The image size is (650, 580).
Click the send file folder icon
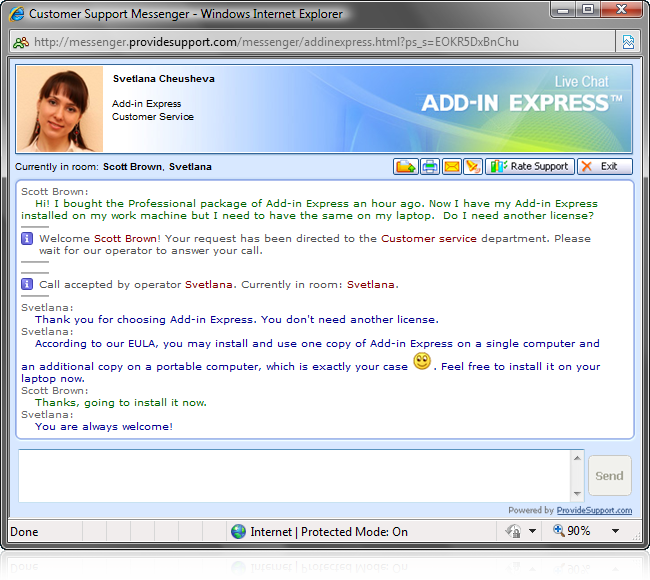405,167
